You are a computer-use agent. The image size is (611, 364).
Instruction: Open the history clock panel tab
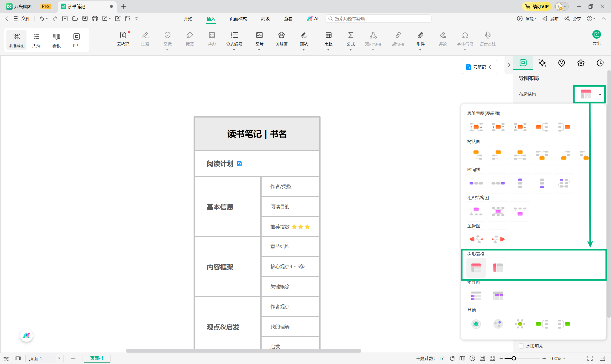click(600, 63)
